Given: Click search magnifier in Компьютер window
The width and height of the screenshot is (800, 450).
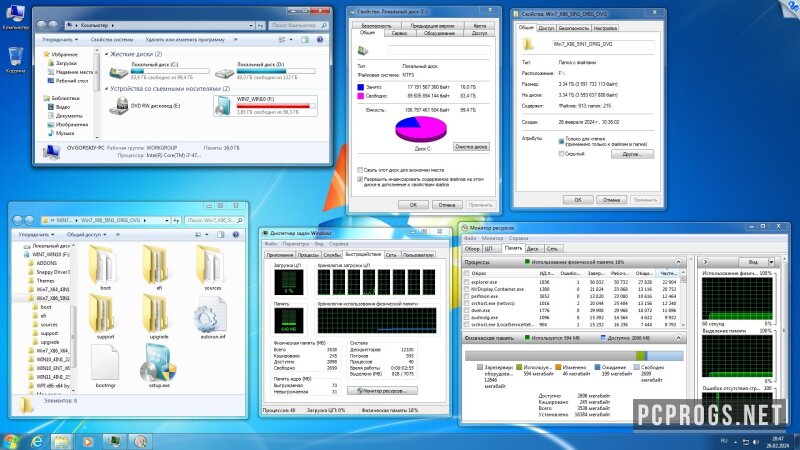Looking at the screenshot, I should (x=323, y=25).
